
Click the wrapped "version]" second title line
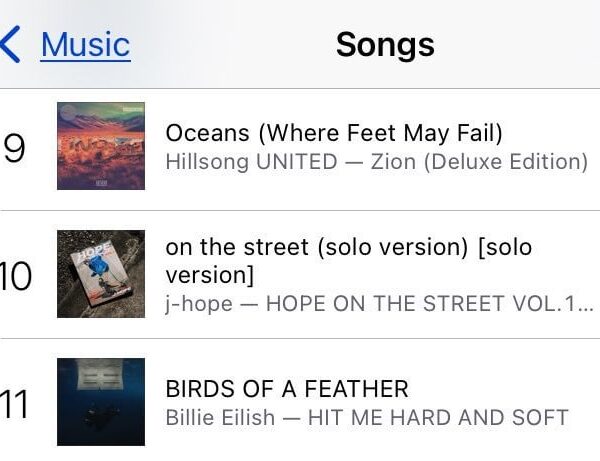point(209,274)
